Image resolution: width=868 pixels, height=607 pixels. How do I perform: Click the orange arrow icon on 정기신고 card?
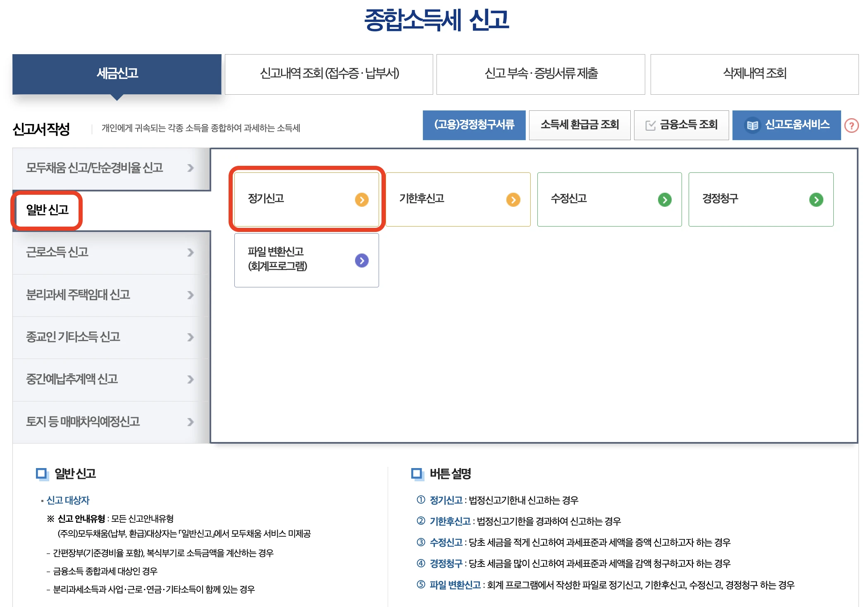coord(363,200)
